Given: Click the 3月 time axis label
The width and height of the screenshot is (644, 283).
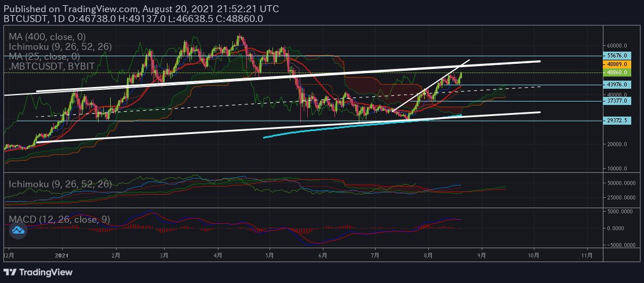Looking at the screenshot, I should tap(164, 255).
